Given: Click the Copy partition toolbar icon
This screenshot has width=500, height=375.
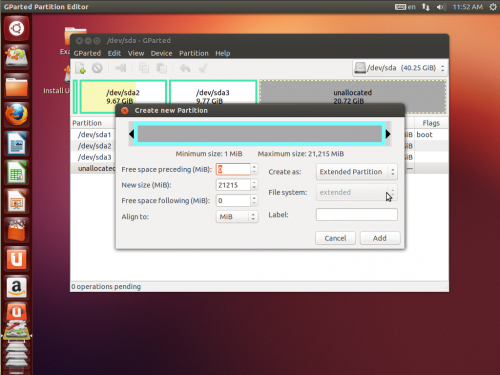Looking at the screenshot, I should [x=144, y=68].
